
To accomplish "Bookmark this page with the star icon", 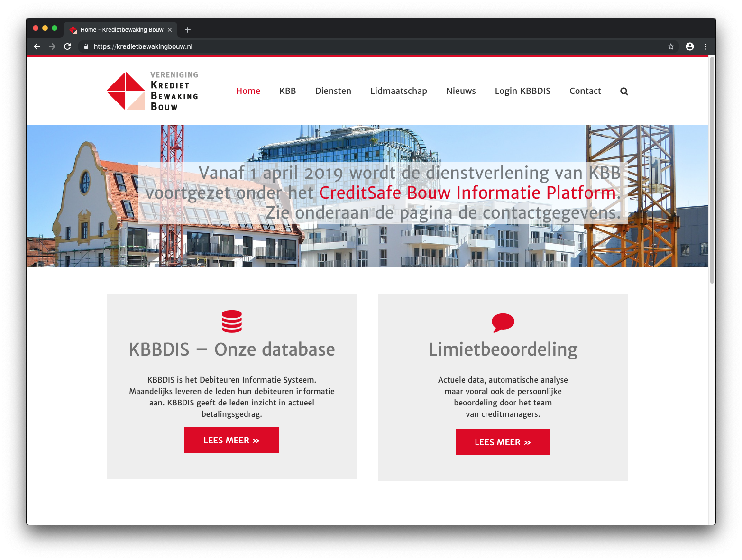I will [670, 46].
